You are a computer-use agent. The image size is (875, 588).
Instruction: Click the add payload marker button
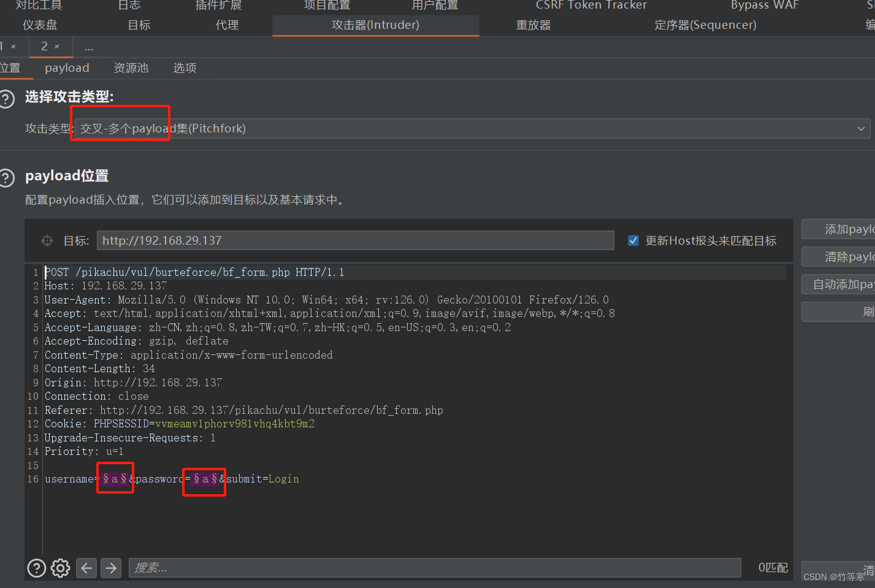coord(838,229)
